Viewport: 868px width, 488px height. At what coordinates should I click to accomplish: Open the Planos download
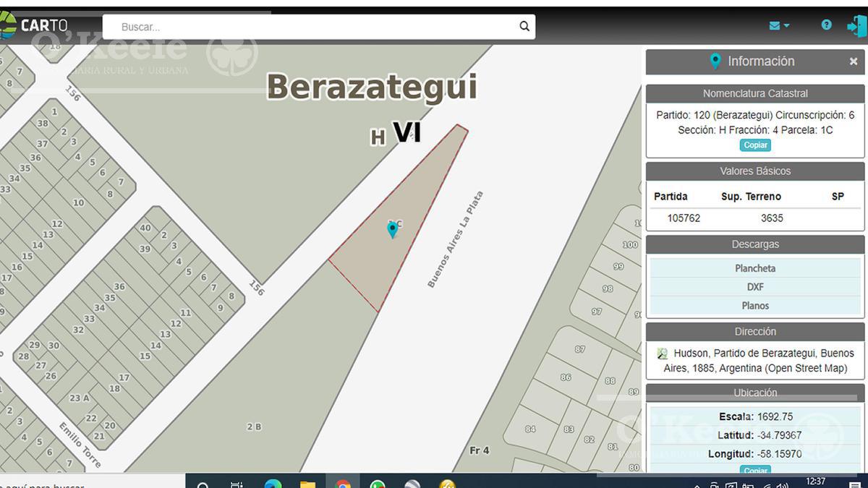pos(755,306)
